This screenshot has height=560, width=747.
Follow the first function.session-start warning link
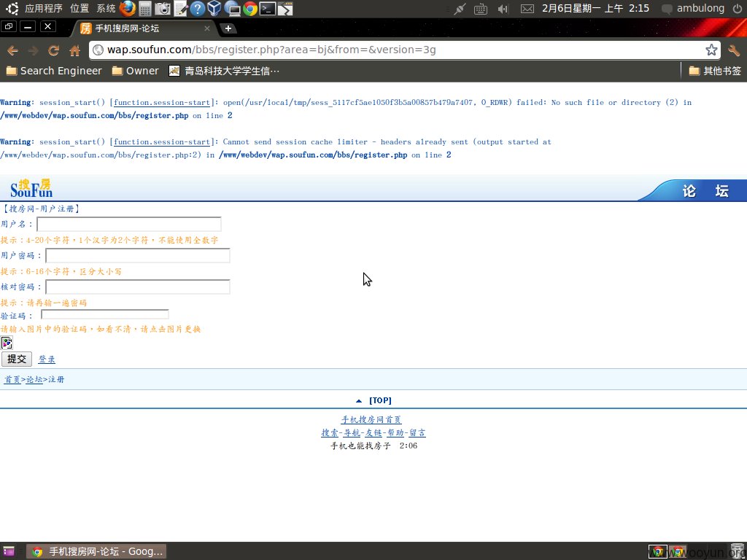tap(162, 102)
